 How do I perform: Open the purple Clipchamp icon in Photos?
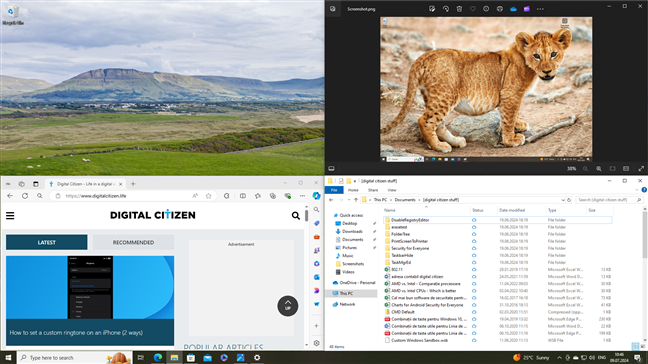(527, 9)
